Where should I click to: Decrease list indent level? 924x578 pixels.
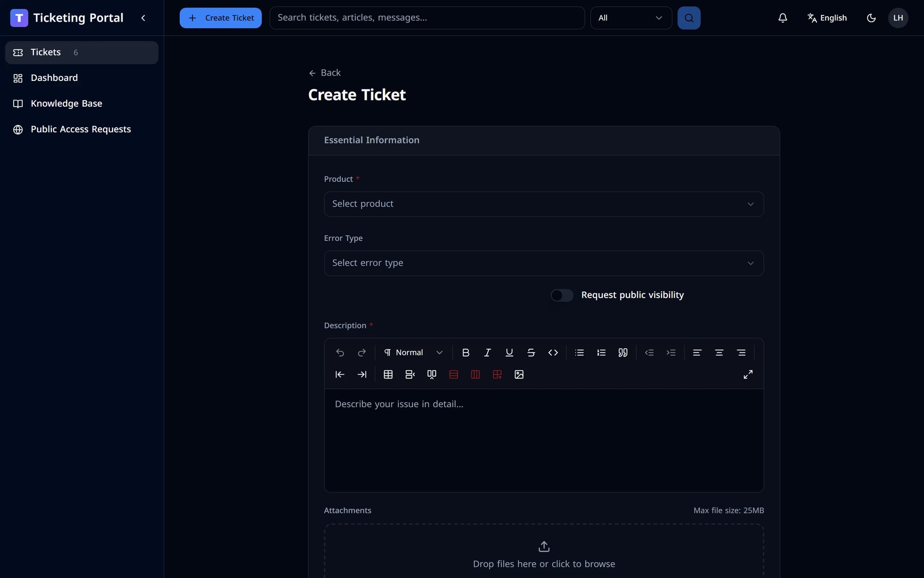click(649, 353)
